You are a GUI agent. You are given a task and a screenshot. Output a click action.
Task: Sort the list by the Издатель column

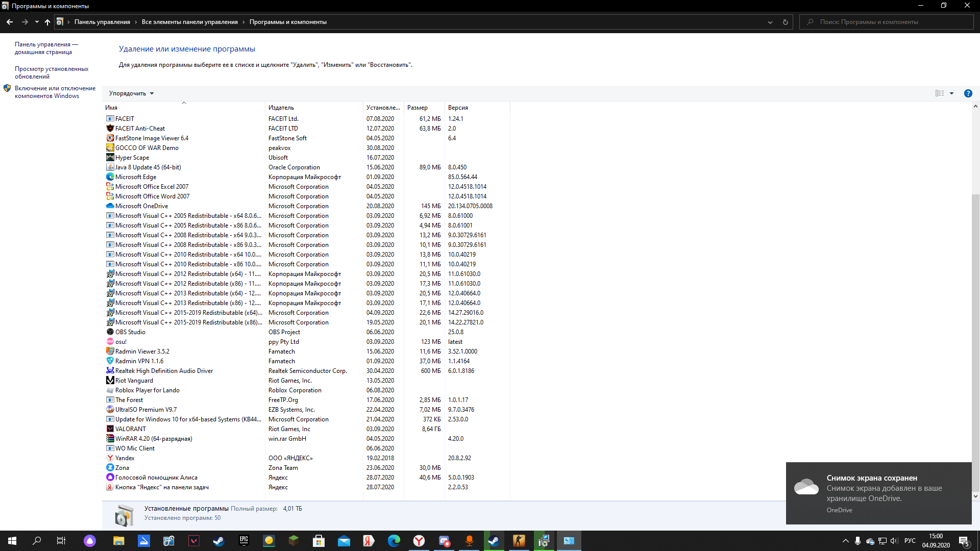click(314, 108)
